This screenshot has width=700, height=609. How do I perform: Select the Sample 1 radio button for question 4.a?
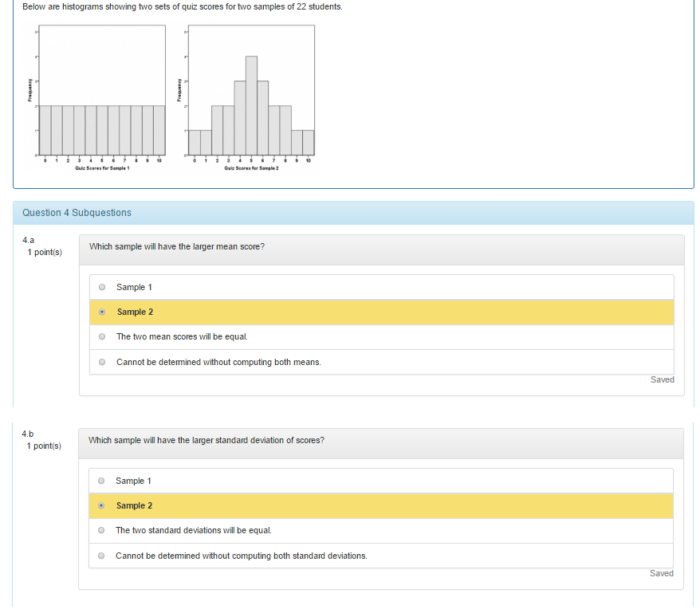(102, 287)
